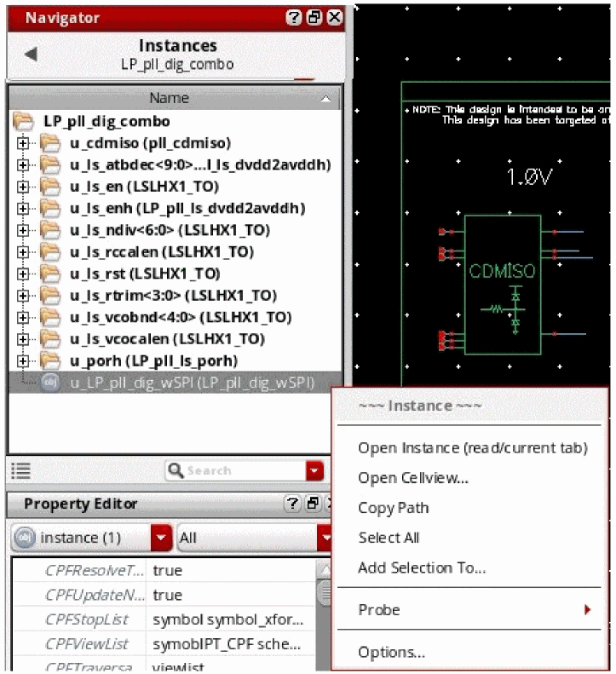
Task: Open the Search field dropdown arrow
Action: click(x=314, y=470)
